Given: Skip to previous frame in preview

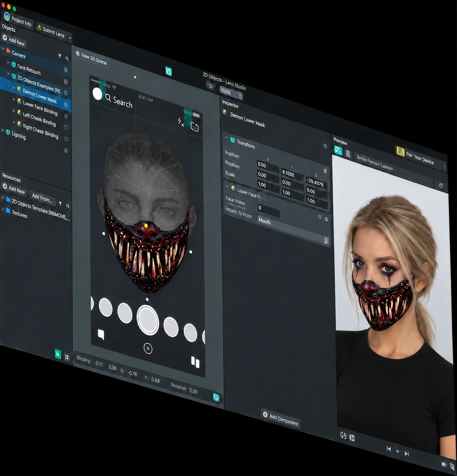Looking at the screenshot, I should [x=389, y=449].
